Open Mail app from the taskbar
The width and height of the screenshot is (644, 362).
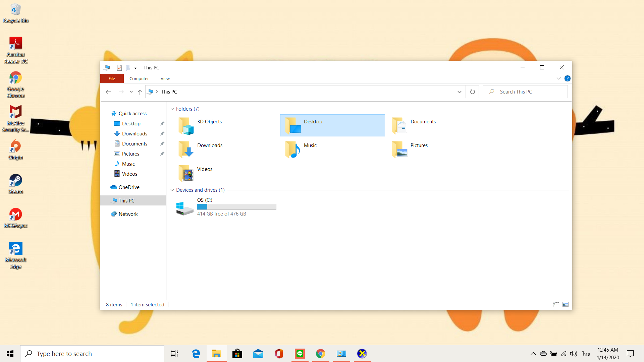[258, 354]
